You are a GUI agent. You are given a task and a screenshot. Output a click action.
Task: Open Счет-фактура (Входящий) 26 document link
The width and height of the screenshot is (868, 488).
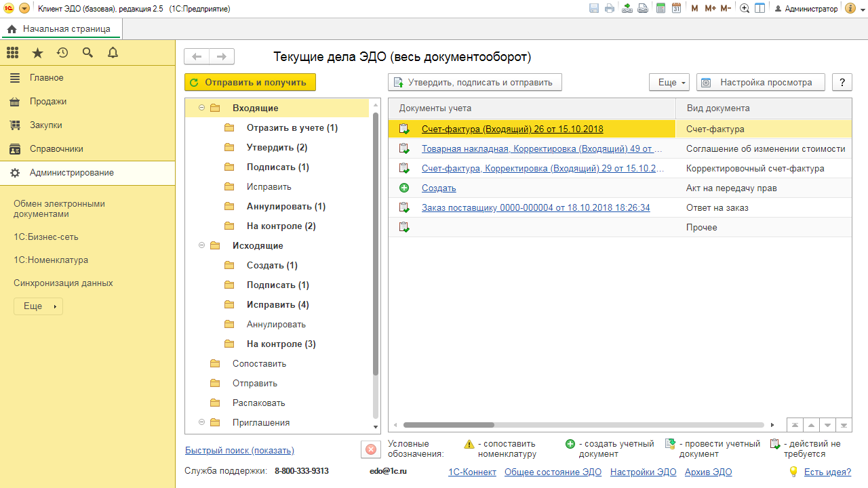click(x=512, y=129)
